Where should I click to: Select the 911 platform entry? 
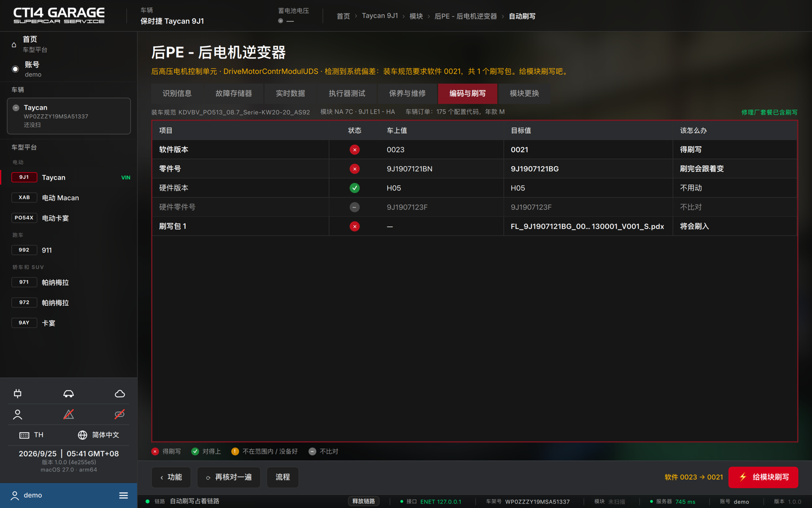pos(69,250)
